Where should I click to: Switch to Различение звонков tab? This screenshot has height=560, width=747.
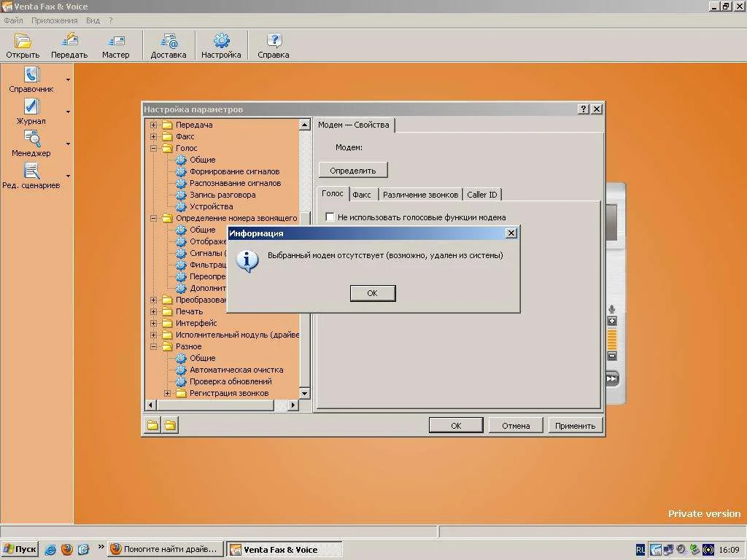(x=421, y=194)
